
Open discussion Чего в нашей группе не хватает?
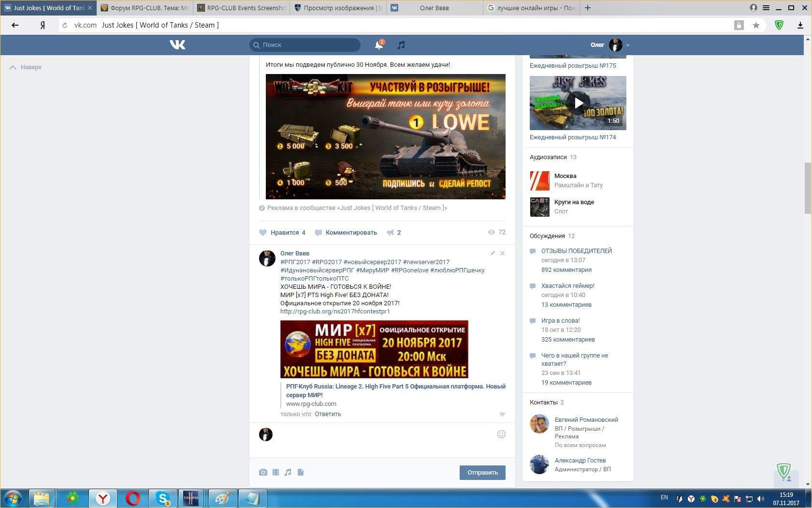coord(574,359)
